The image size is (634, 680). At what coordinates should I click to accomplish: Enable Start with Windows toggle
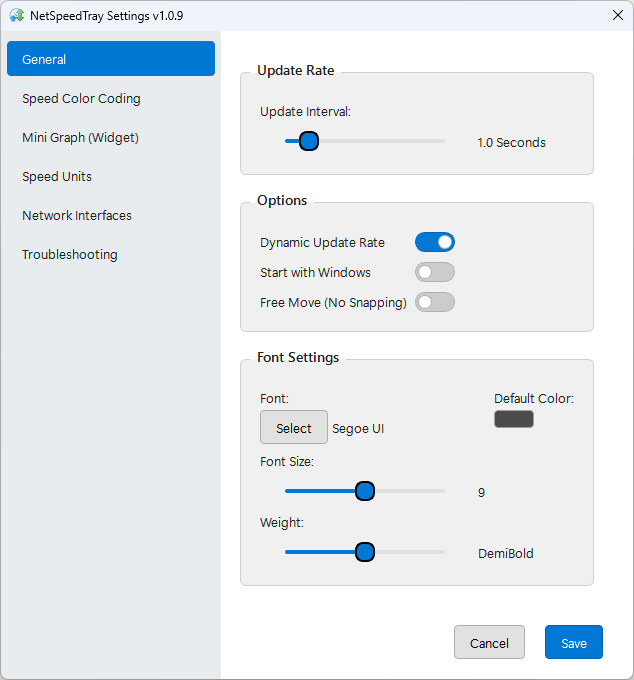435,272
